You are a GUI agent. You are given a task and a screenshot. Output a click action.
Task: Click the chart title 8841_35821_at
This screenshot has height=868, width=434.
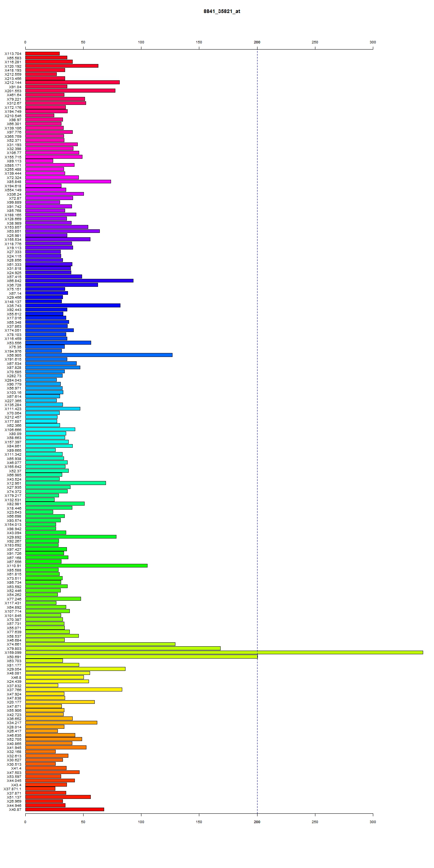[x=222, y=11]
